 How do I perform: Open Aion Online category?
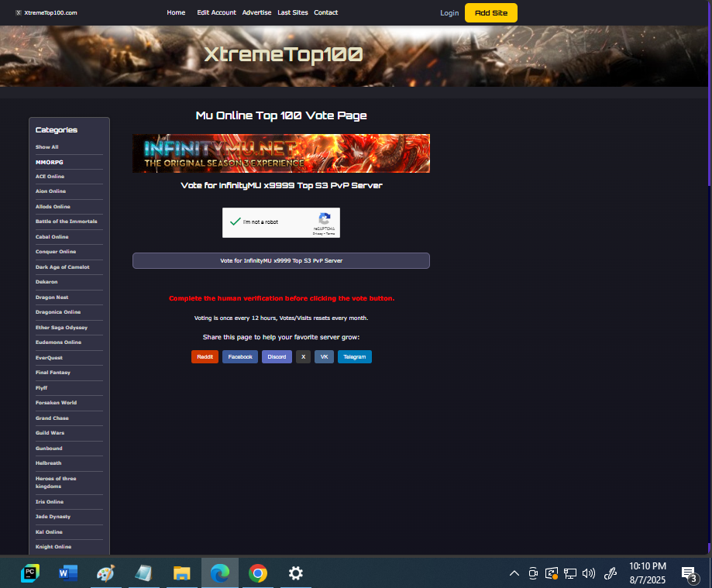50,191
